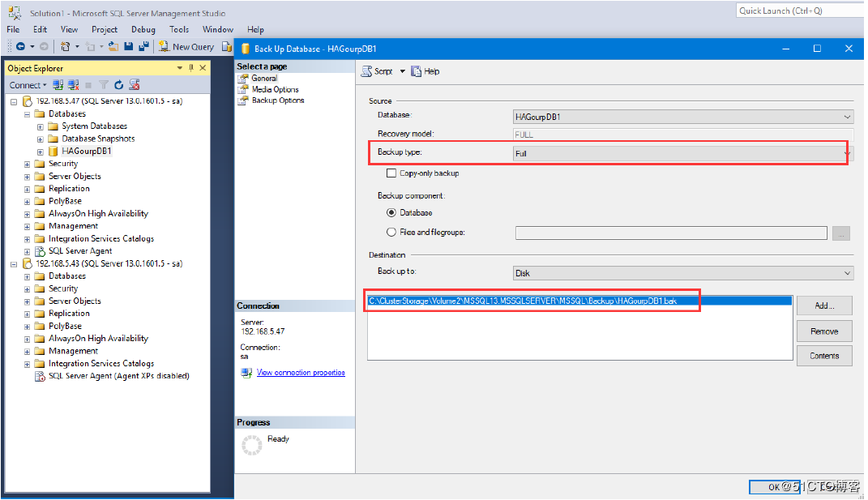
Task: Select SQL Server Agent (Agent XPs disabled) node
Action: click(x=118, y=376)
